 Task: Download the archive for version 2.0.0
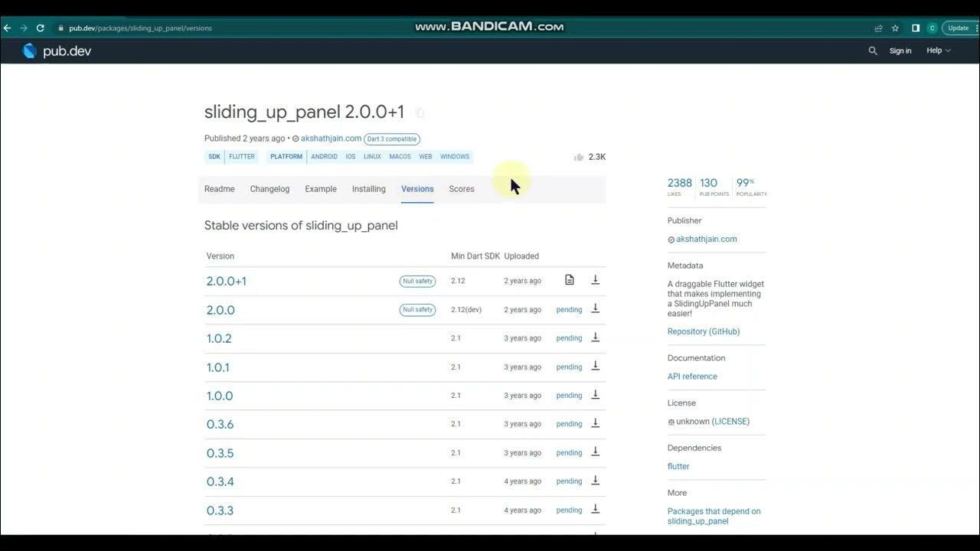point(595,309)
